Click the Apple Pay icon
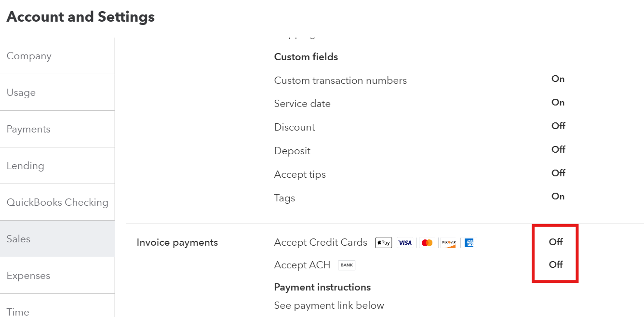This screenshot has height=317, width=644. 383,243
